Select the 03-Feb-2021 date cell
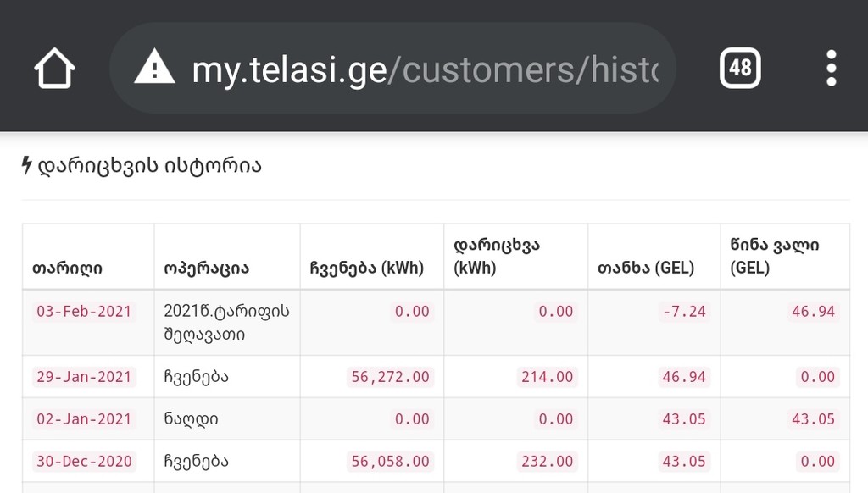The width and height of the screenshot is (868, 493). click(84, 311)
